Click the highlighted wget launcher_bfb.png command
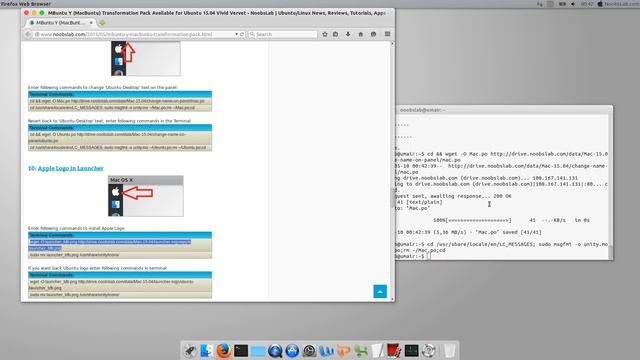 110,245
